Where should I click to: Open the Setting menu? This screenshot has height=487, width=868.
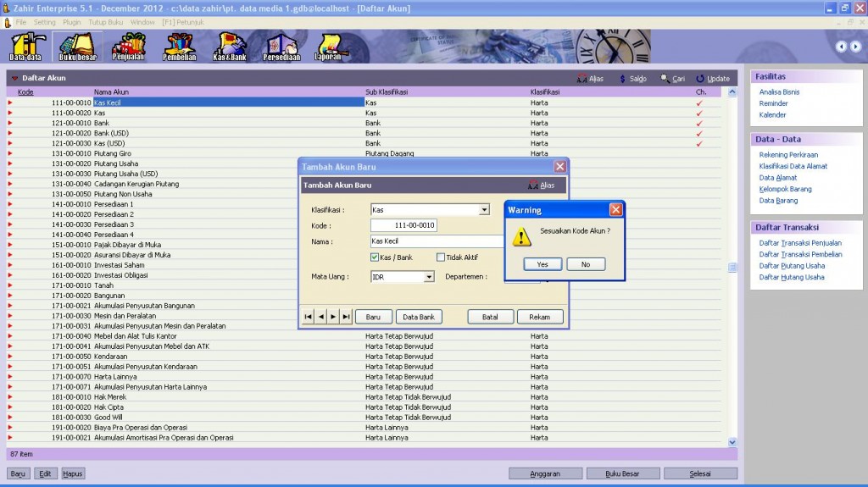tap(44, 21)
